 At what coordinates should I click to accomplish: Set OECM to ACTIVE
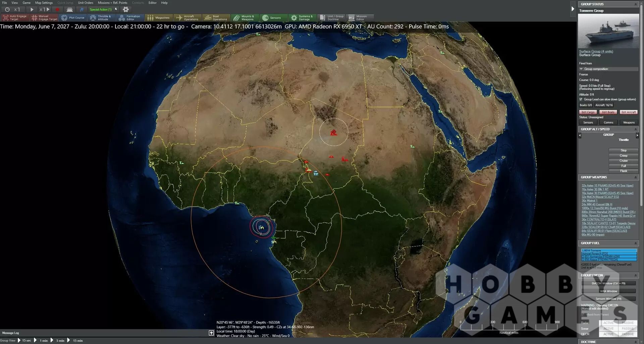(608, 334)
